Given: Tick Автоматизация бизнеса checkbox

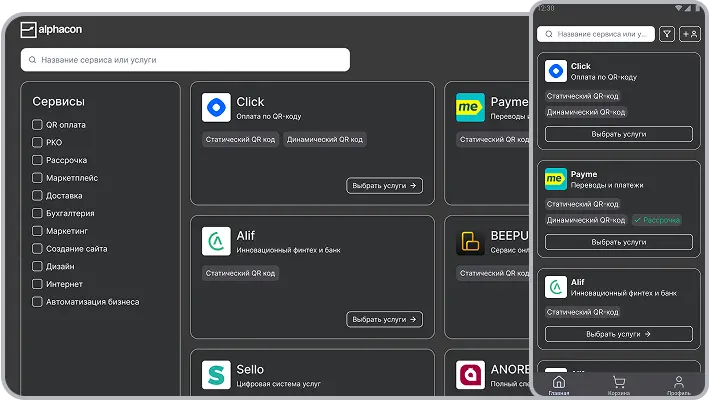Looking at the screenshot, I should point(37,301).
